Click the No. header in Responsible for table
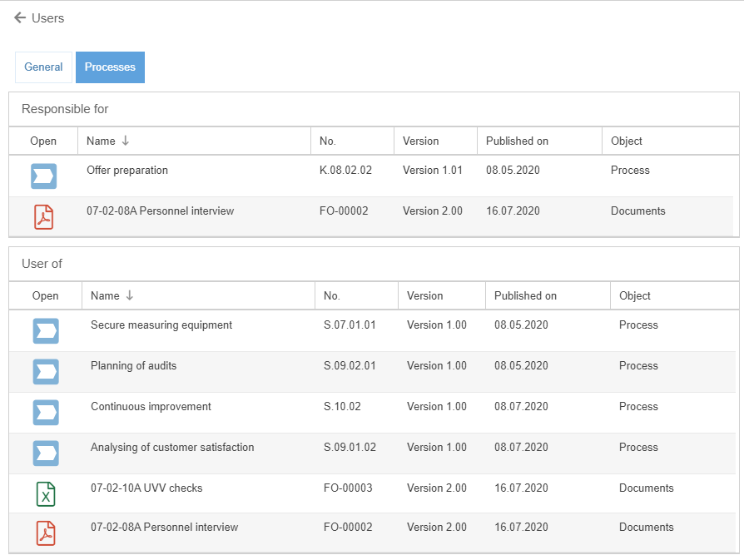Screen dimensions: 744x560 point(328,141)
